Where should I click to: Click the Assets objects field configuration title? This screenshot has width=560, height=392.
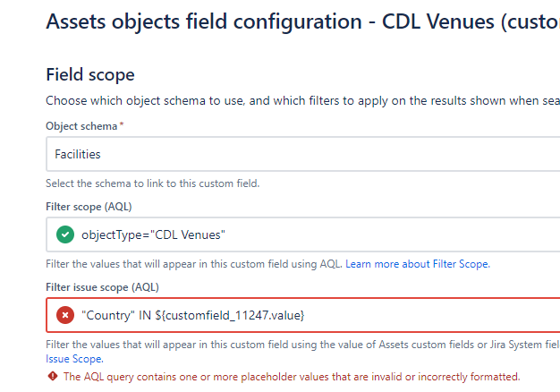pyautogui.click(x=303, y=21)
